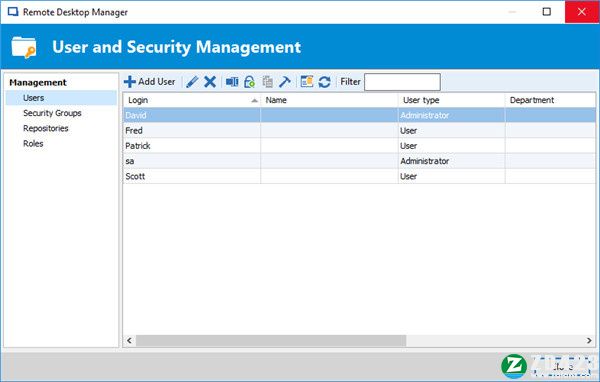This screenshot has width=600, height=382.
Task: Click the pencil edit user icon
Action: click(x=192, y=82)
